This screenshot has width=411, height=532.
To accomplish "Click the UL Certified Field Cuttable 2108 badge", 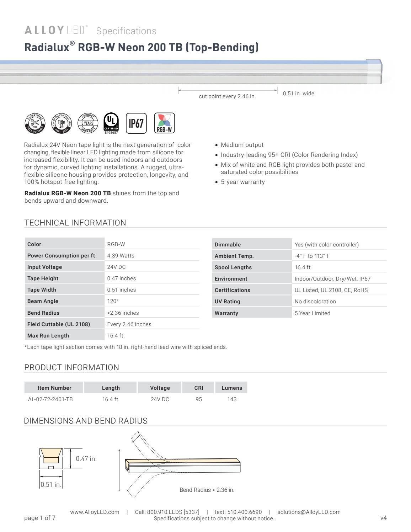I will [35, 123].
